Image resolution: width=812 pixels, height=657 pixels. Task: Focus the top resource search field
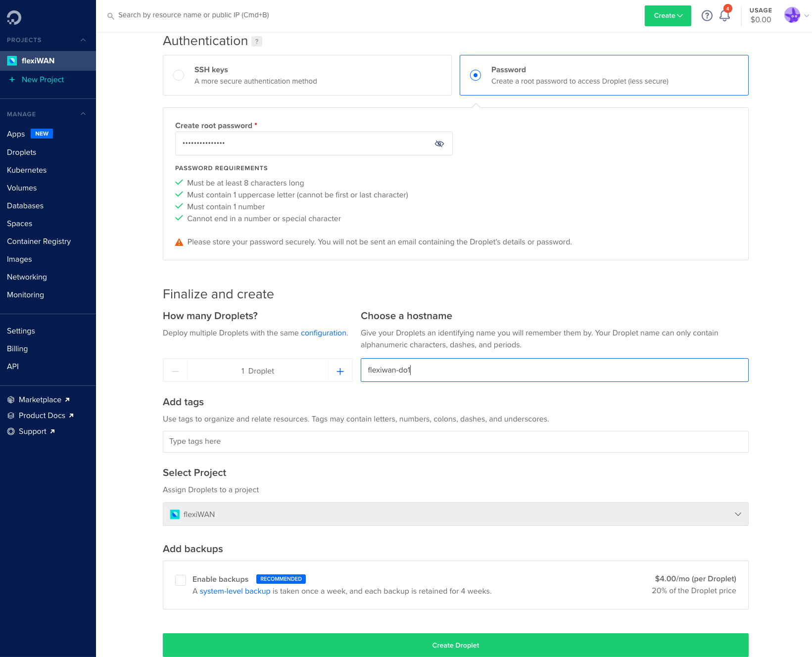(193, 15)
